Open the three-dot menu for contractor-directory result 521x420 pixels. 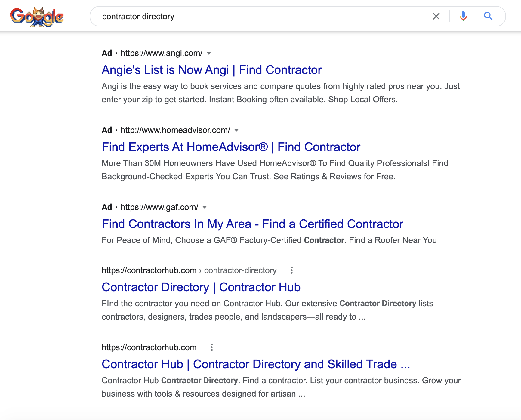pos(291,270)
